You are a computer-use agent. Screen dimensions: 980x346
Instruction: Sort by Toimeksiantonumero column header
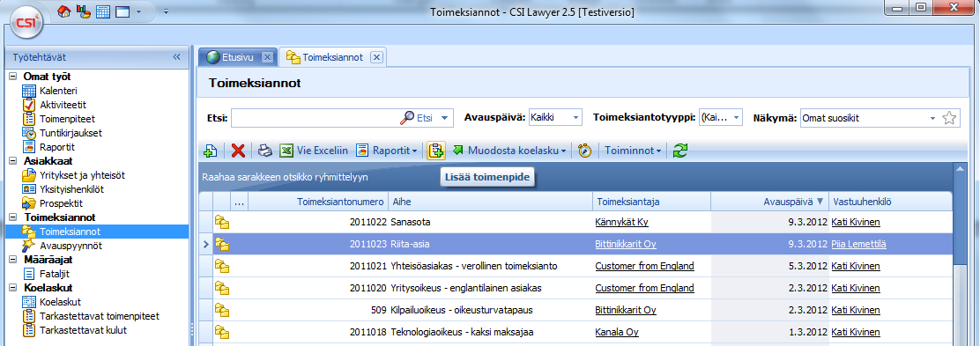coord(318,202)
